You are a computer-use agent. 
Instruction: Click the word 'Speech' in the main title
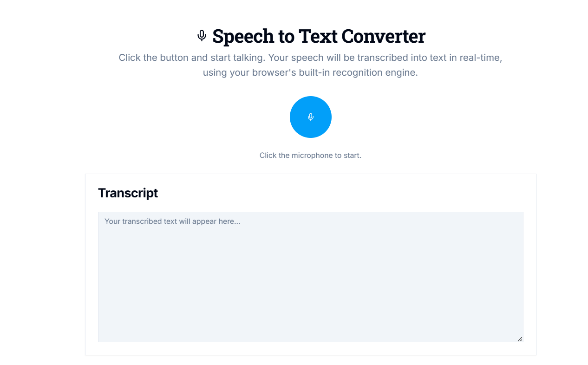(243, 37)
